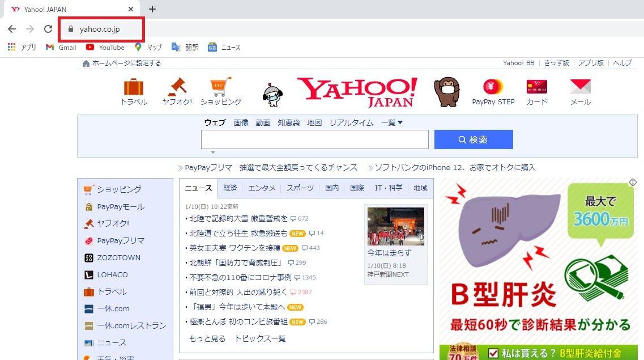
Task: Go back with the browser back arrow
Action: (12, 29)
